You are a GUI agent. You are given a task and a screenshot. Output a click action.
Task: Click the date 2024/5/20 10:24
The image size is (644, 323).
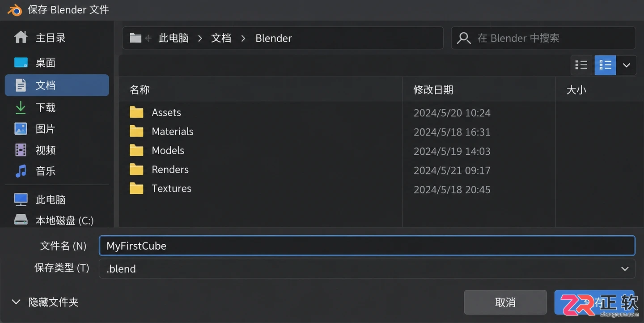point(452,113)
